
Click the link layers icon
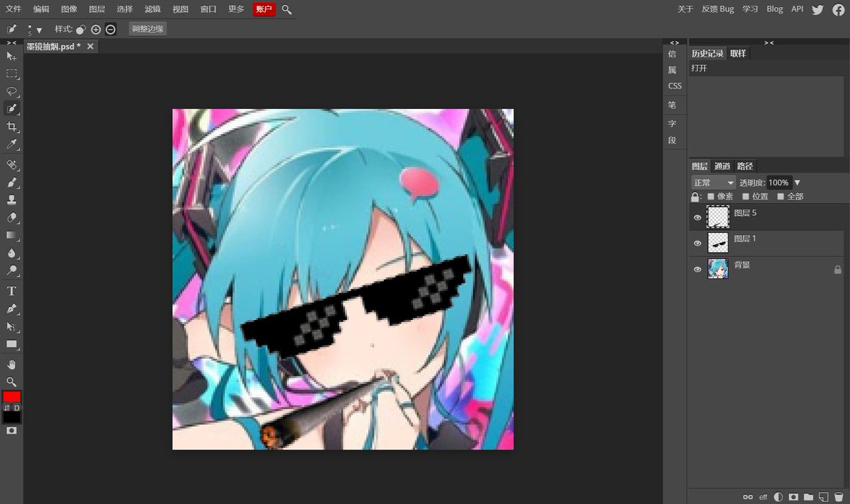[747, 497]
